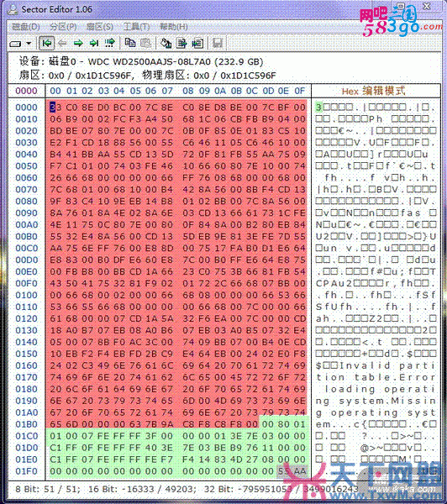Viewport: 447px width, 504px height.
Task: Select first byte 01 in row 01C0
Action: point(55,436)
